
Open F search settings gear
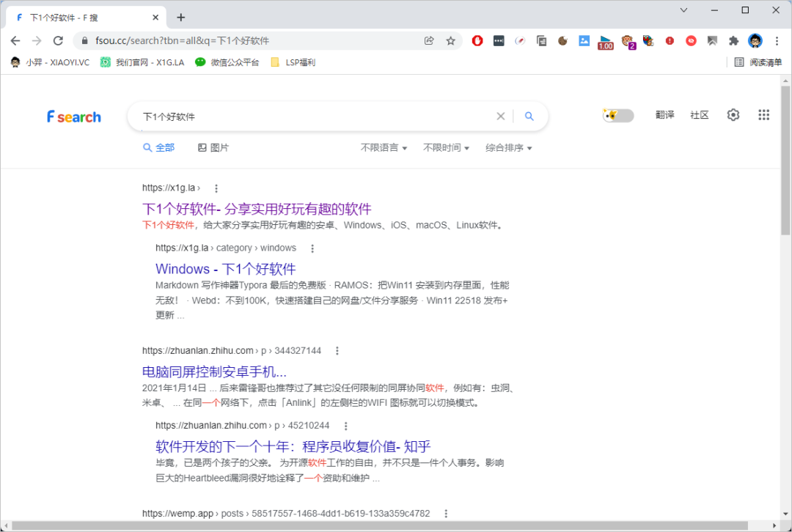pos(733,115)
